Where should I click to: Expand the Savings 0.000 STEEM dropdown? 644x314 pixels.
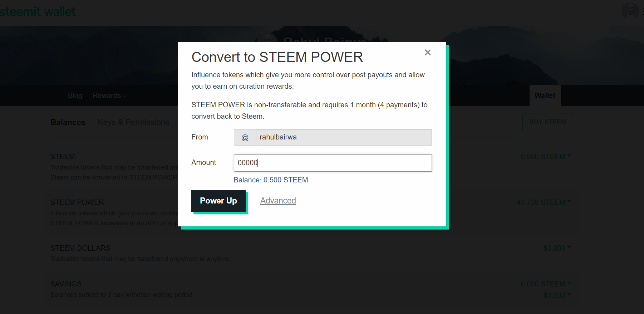[546, 284]
